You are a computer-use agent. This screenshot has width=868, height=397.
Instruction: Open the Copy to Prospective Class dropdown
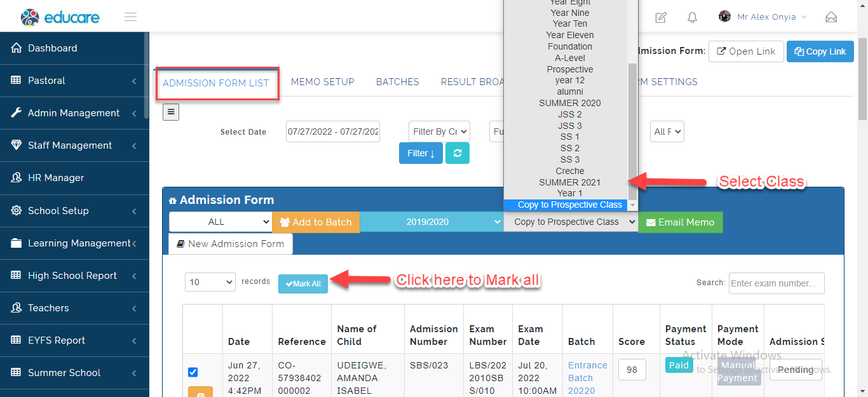tap(571, 222)
